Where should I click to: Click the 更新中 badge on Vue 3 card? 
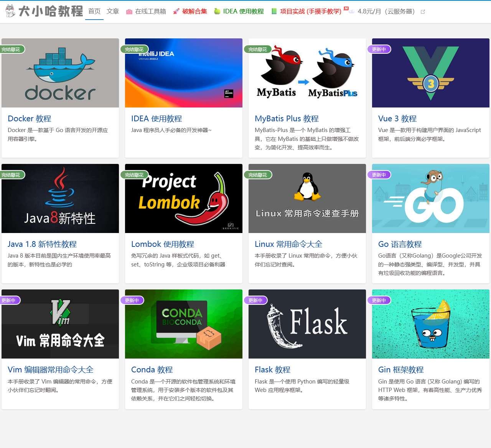tap(379, 49)
